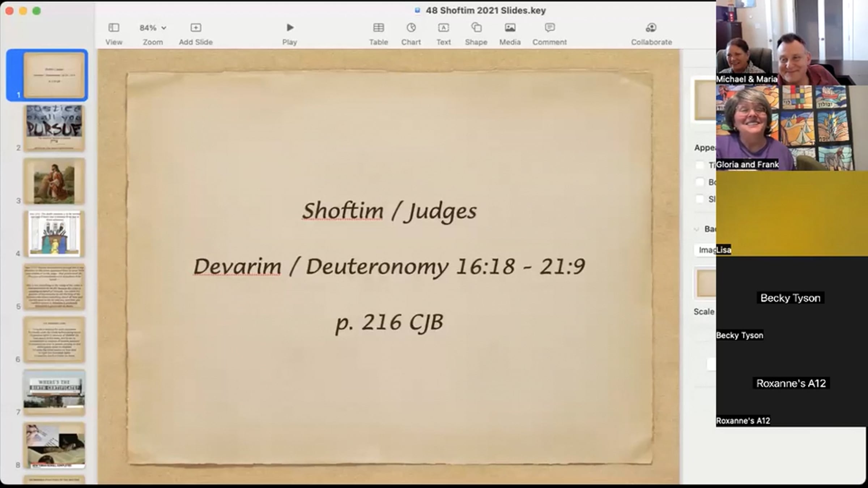Toggle the Body checkbox in format panel
The image size is (868, 488).
pos(700,182)
